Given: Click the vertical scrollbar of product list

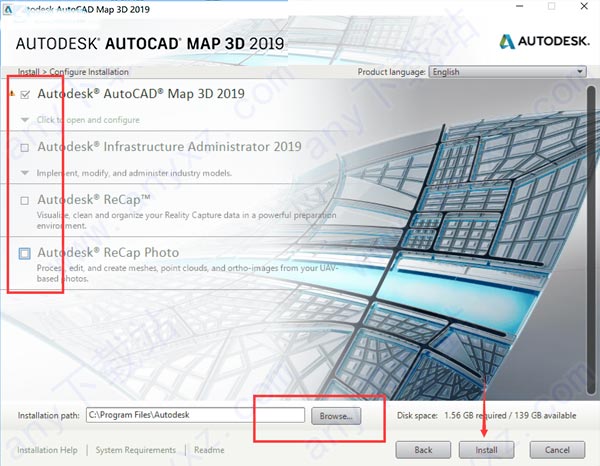Looking at the screenshot, I should 591,240.
